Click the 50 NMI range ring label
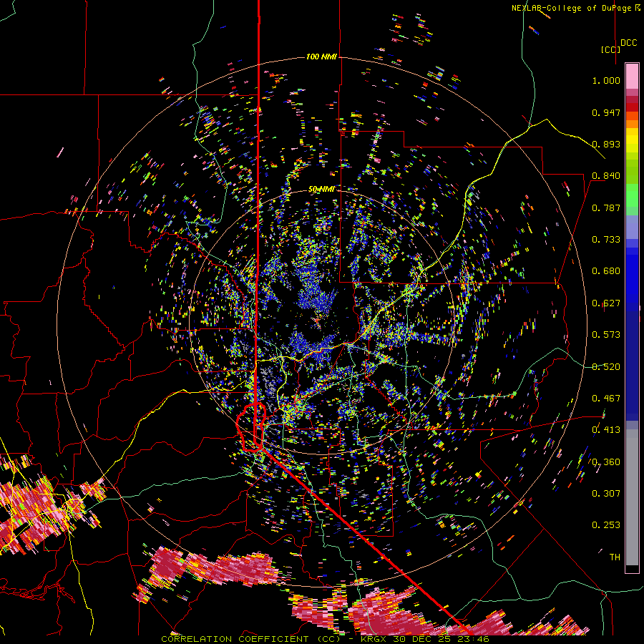The height and width of the screenshot is (644, 644). pyautogui.click(x=321, y=190)
